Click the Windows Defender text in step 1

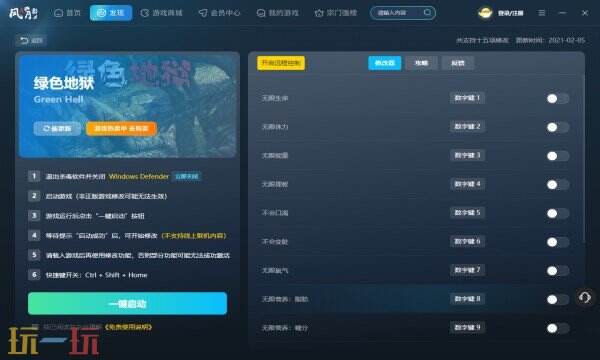[x=139, y=176]
